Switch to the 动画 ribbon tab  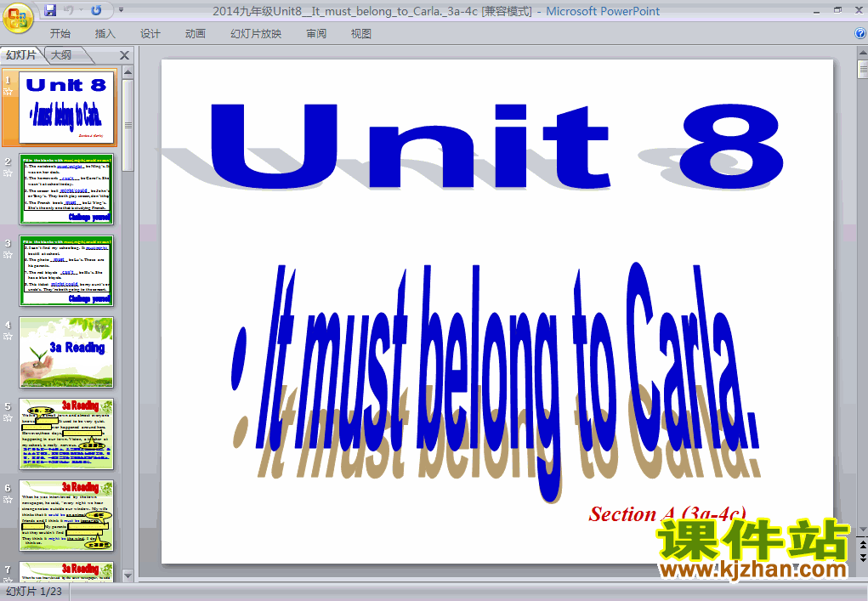[x=195, y=34]
